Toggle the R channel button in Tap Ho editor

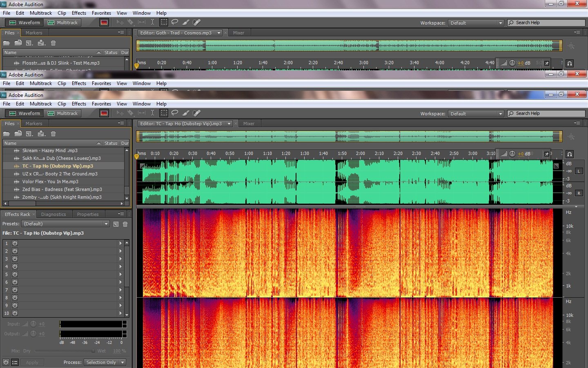tap(579, 193)
